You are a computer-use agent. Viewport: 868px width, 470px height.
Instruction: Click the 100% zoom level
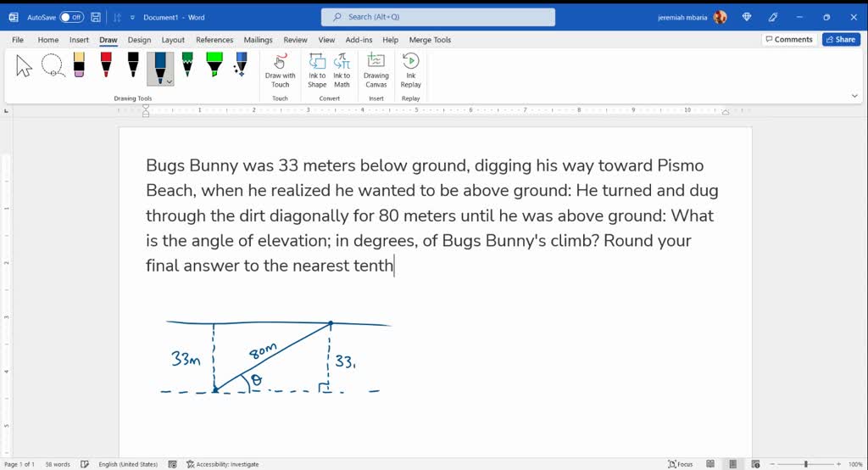pos(855,464)
